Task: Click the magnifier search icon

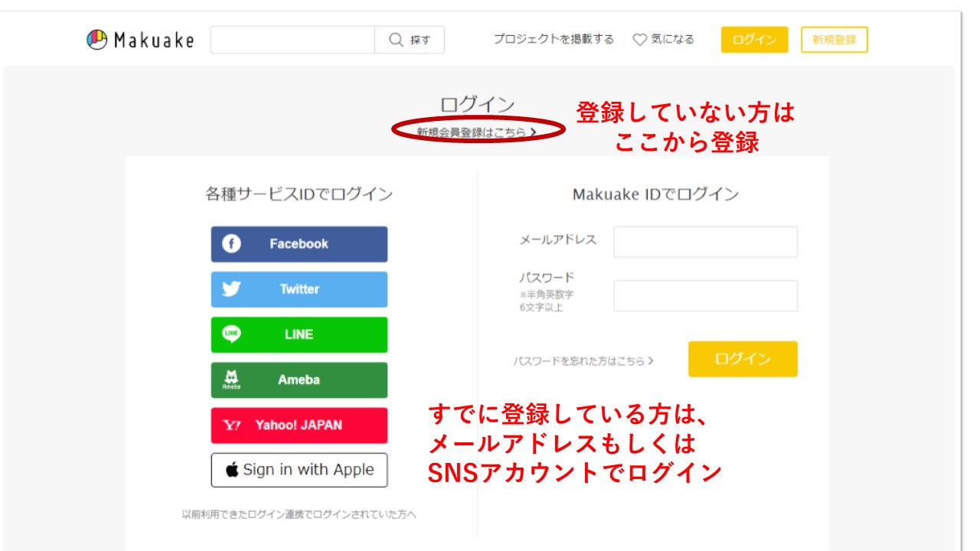Action: point(396,40)
